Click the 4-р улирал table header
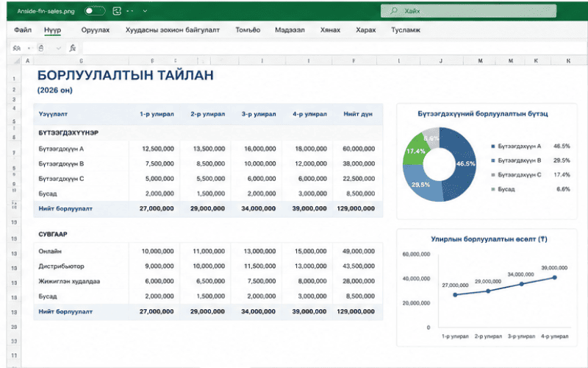Screen dimensions: 588x368 [x=309, y=114]
